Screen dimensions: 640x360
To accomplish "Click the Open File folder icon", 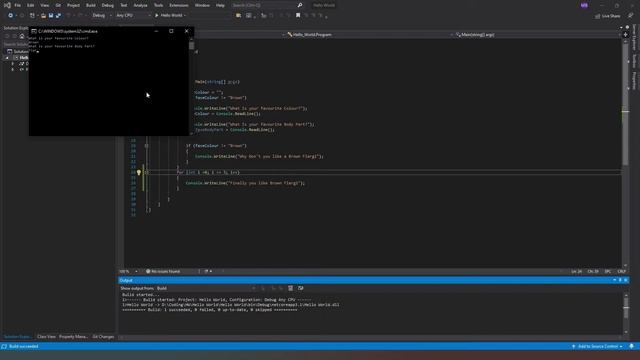I will click(43, 16).
